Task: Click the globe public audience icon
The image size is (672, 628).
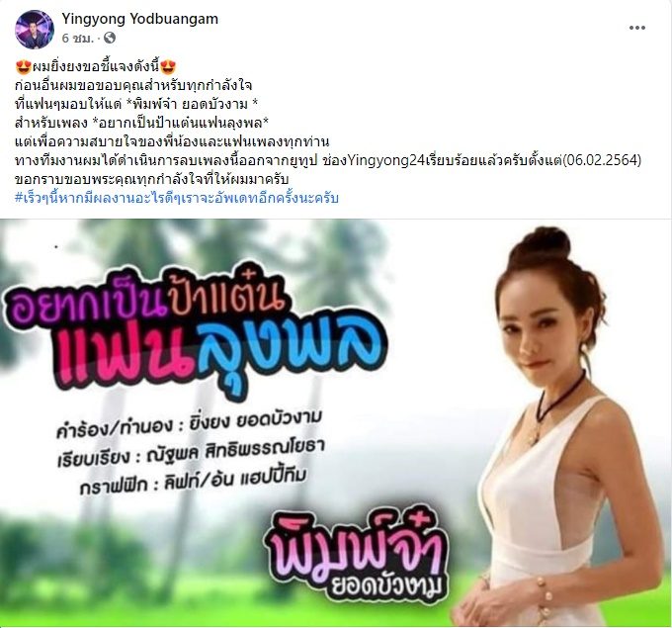Action: [110, 38]
